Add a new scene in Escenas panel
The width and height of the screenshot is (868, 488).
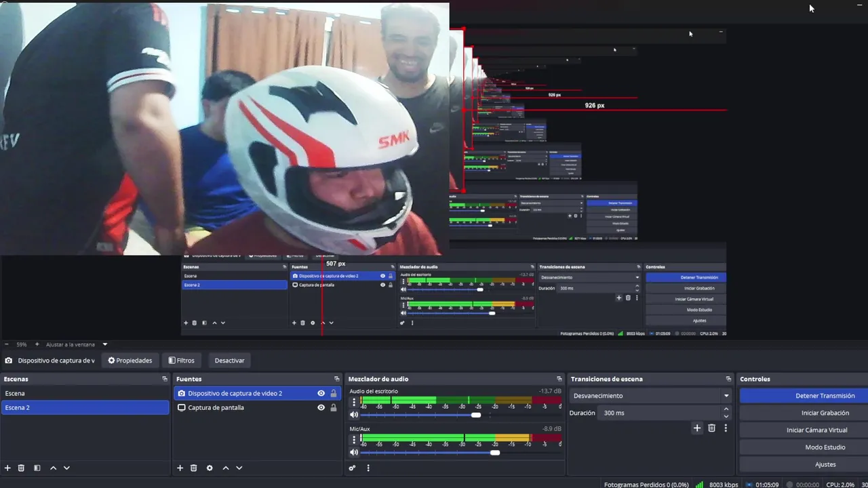[7, 468]
